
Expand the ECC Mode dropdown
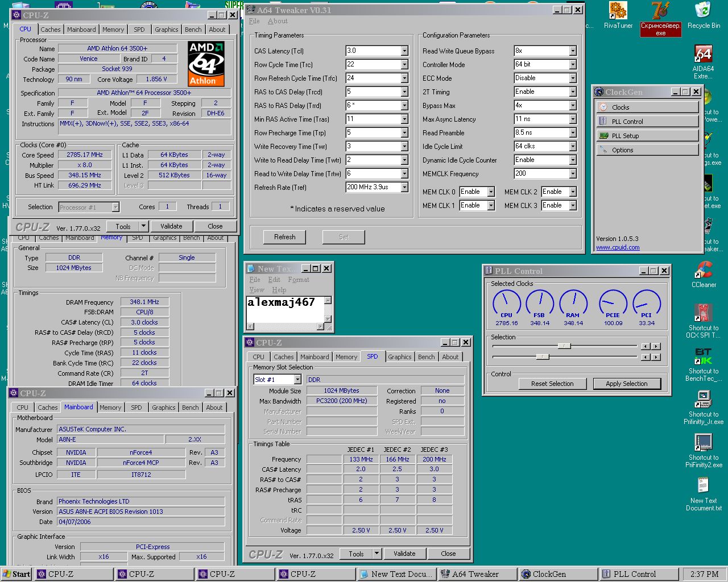(573, 78)
